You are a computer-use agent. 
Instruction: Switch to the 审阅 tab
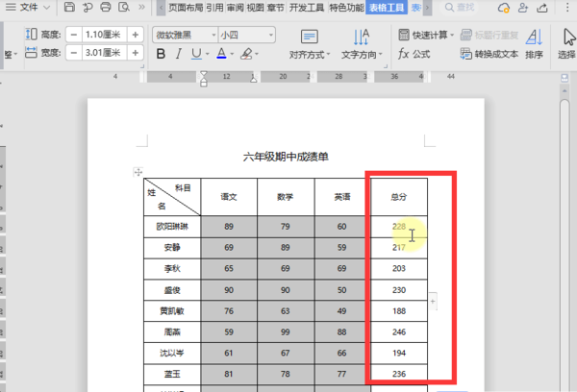pos(235,8)
